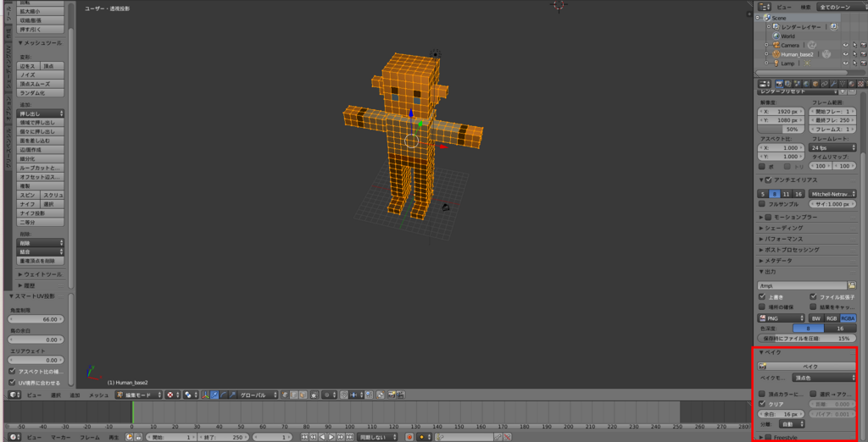Image resolution: width=868 pixels, height=442 pixels.
Task: Collapse the ベイク panel header
Action: pyautogui.click(x=772, y=352)
